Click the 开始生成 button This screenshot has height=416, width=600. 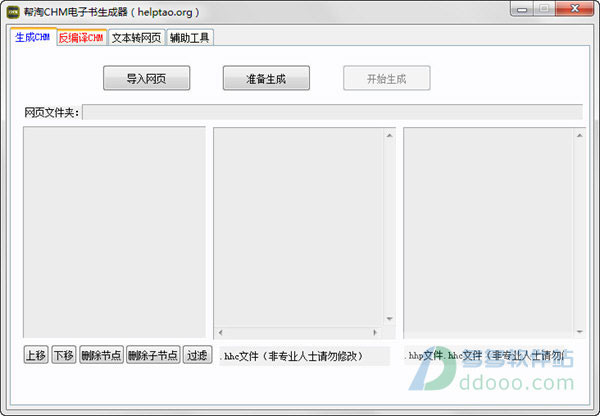386,78
